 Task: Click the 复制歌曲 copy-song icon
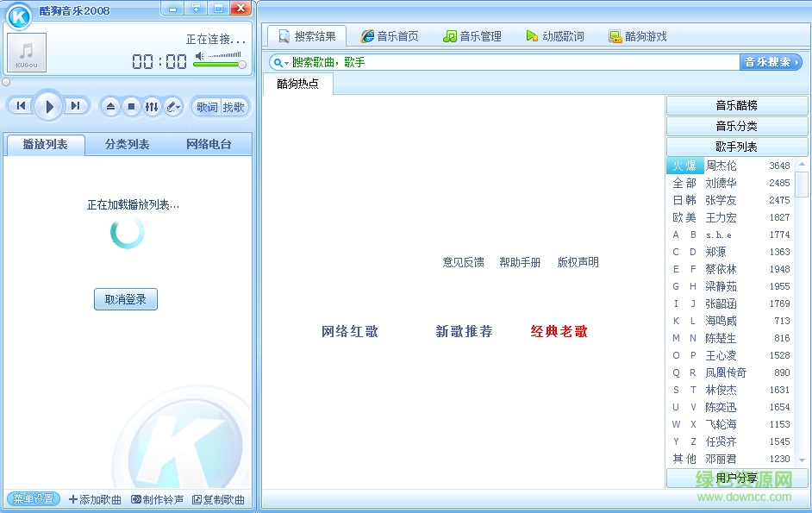tap(219, 499)
